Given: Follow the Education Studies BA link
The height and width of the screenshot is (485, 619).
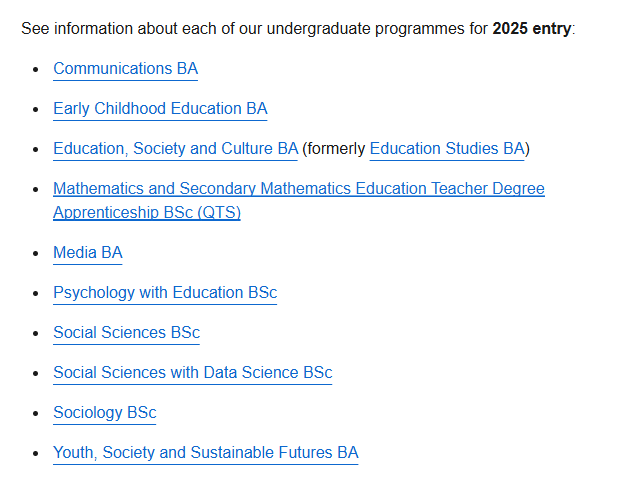Looking at the screenshot, I should (447, 148).
